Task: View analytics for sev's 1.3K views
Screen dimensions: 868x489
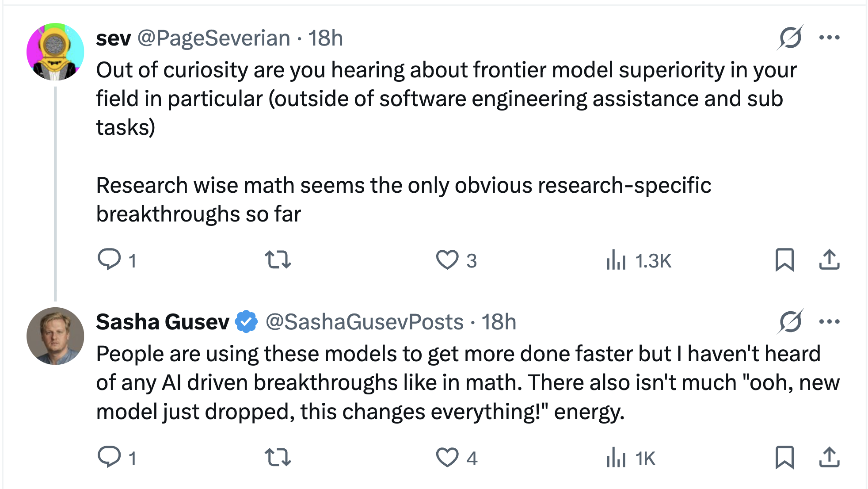Action: click(639, 260)
